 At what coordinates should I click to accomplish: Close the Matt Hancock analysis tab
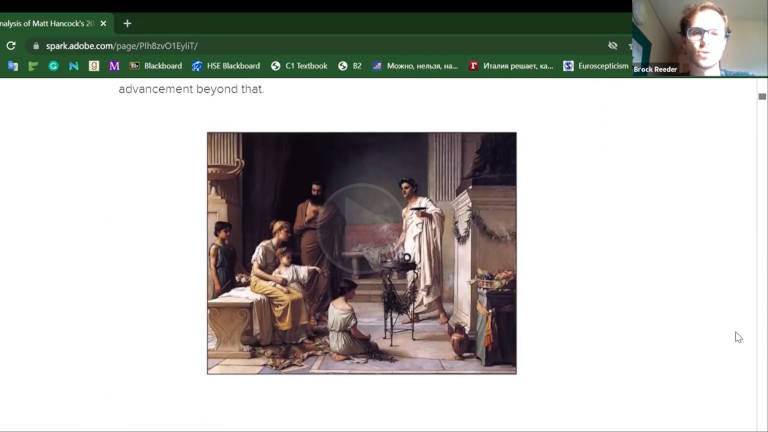103,24
